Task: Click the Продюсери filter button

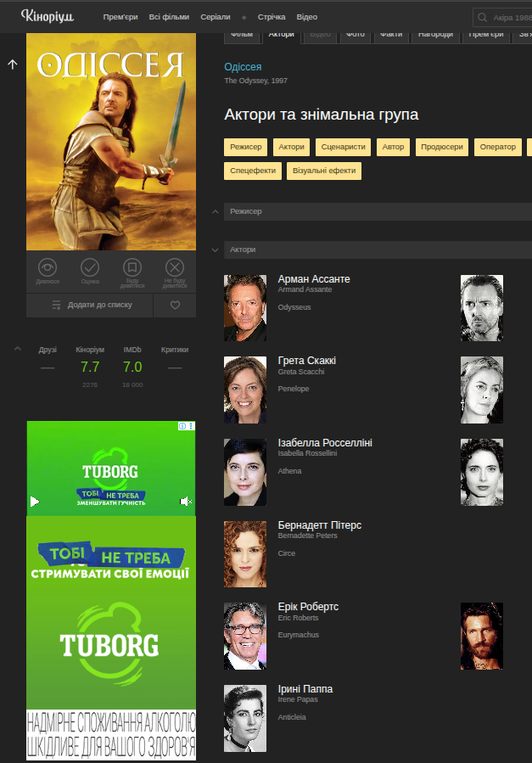Action: (x=441, y=147)
